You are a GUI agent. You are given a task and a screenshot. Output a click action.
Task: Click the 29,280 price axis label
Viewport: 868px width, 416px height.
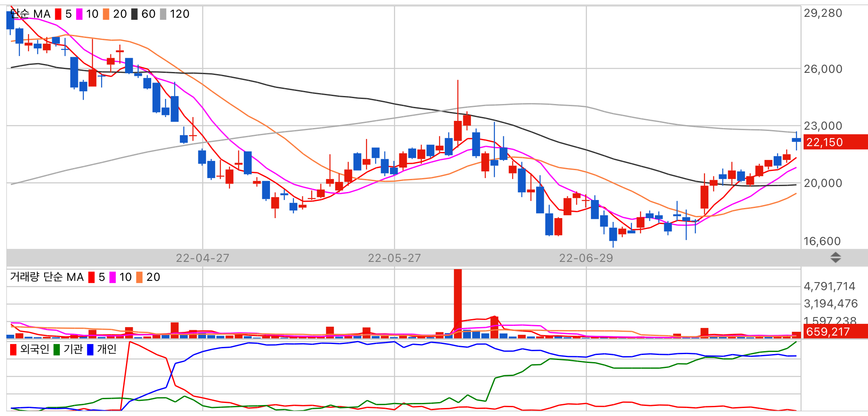tap(823, 13)
